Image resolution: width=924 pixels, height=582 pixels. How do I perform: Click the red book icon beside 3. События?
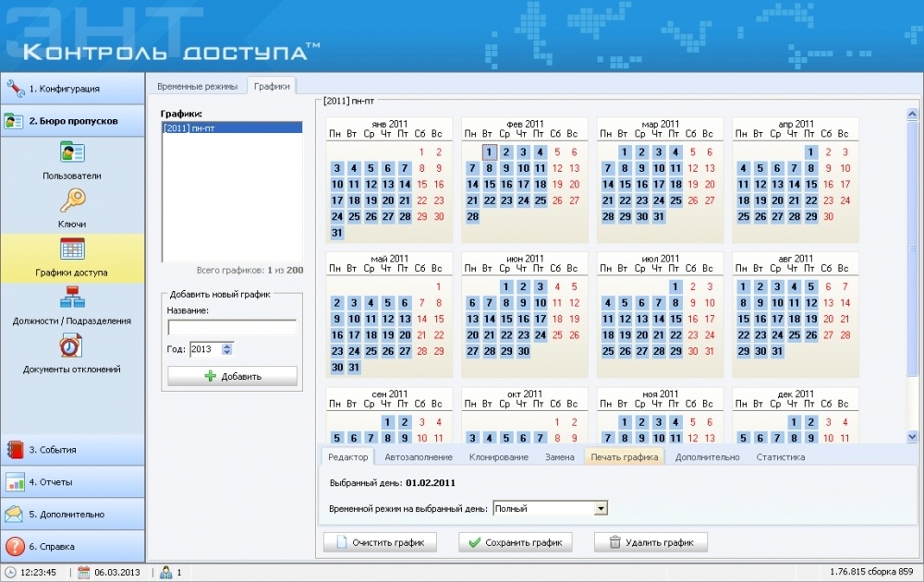pos(14,450)
